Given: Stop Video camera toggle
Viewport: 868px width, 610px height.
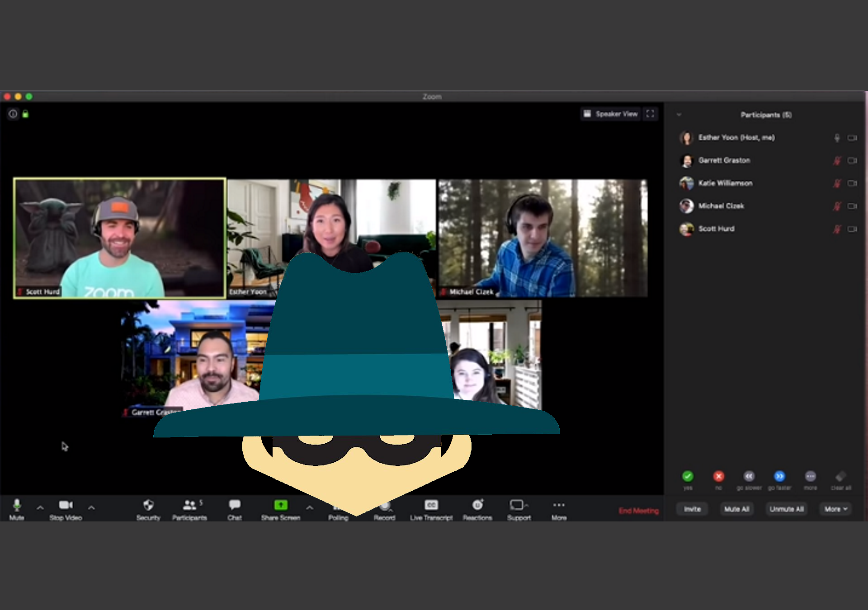Looking at the screenshot, I should pos(66,505).
